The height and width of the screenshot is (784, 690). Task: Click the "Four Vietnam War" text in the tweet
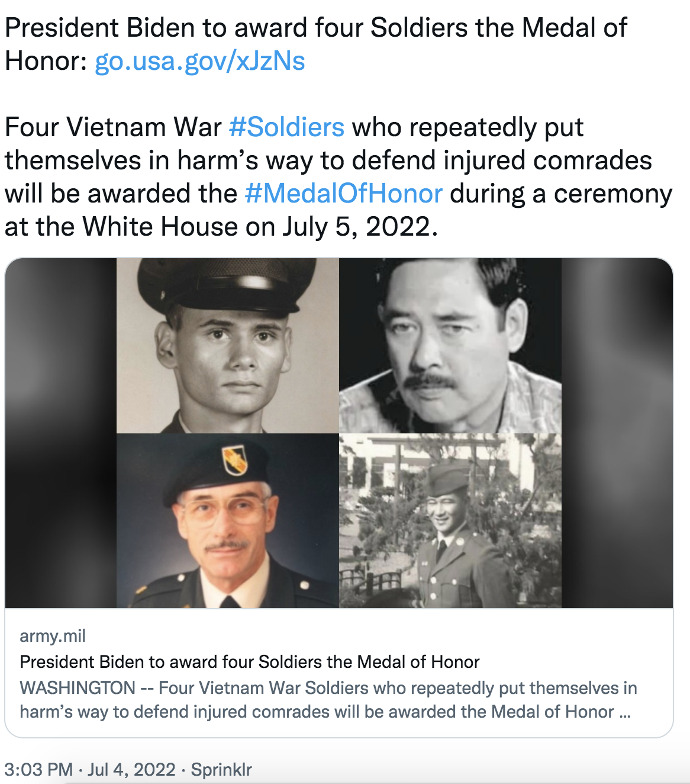(x=112, y=127)
